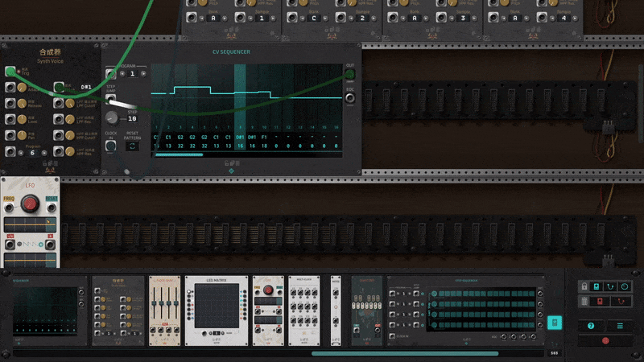
Task: Click the Step Jump input jack
Action: (x=111, y=98)
